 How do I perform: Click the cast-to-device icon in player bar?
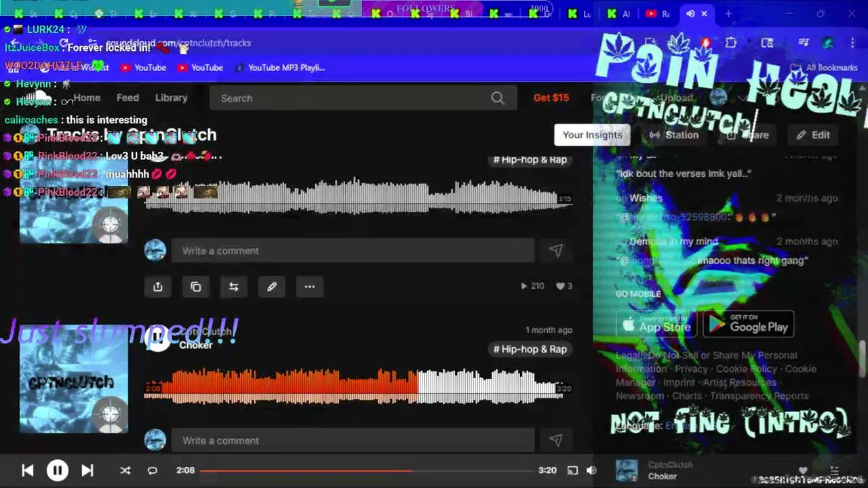(572, 470)
